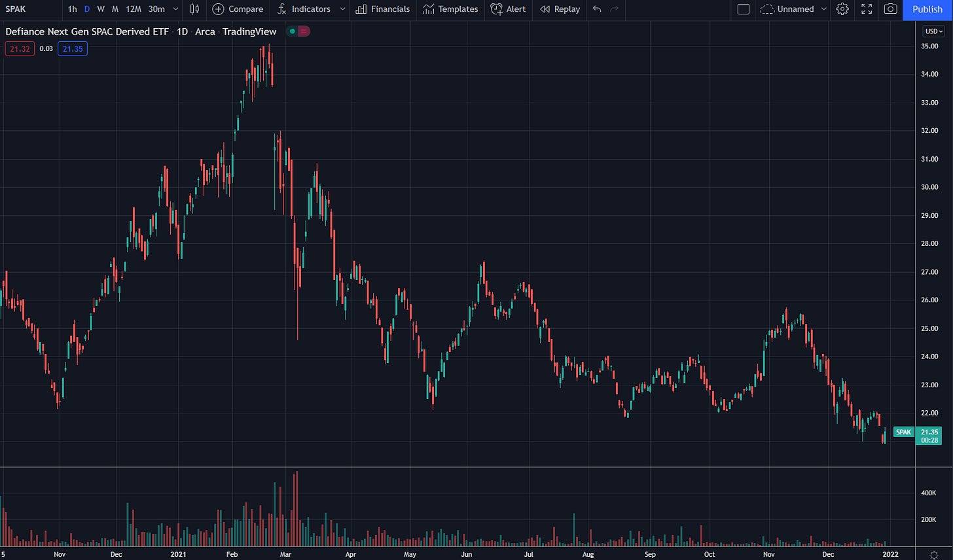This screenshot has height=560, width=953.
Task: Switch to the 1h interval
Action: tap(72, 9)
